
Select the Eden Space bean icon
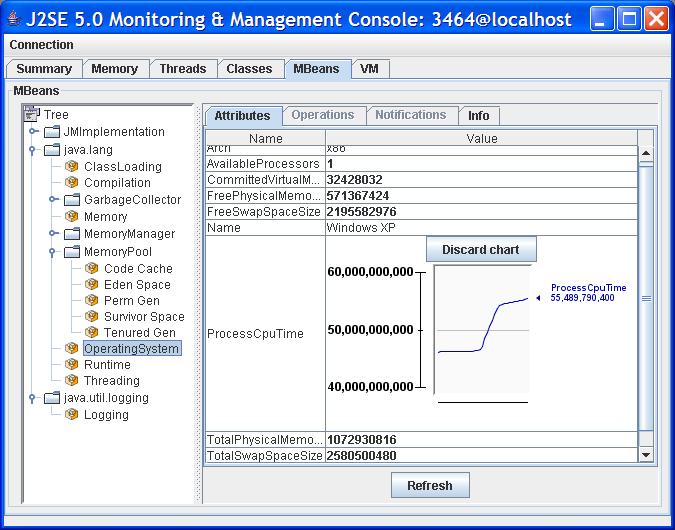click(92, 284)
